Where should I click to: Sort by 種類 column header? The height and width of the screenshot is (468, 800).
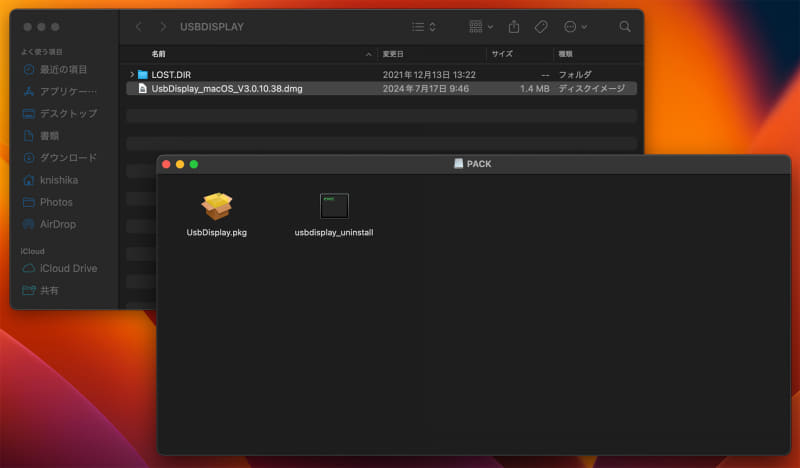pyautogui.click(x=565, y=54)
